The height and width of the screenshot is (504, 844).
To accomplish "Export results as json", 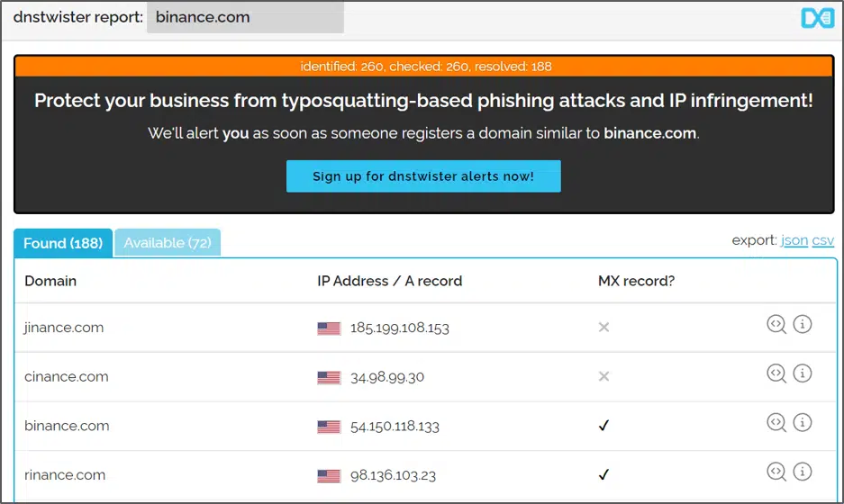I will (794, 240).
